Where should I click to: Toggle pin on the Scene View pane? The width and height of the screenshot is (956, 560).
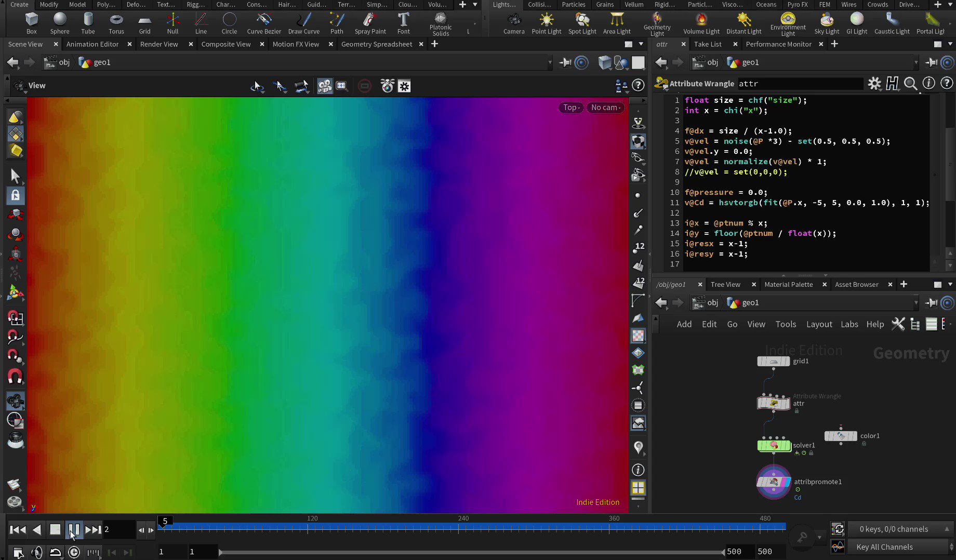(x=565, y=63)
